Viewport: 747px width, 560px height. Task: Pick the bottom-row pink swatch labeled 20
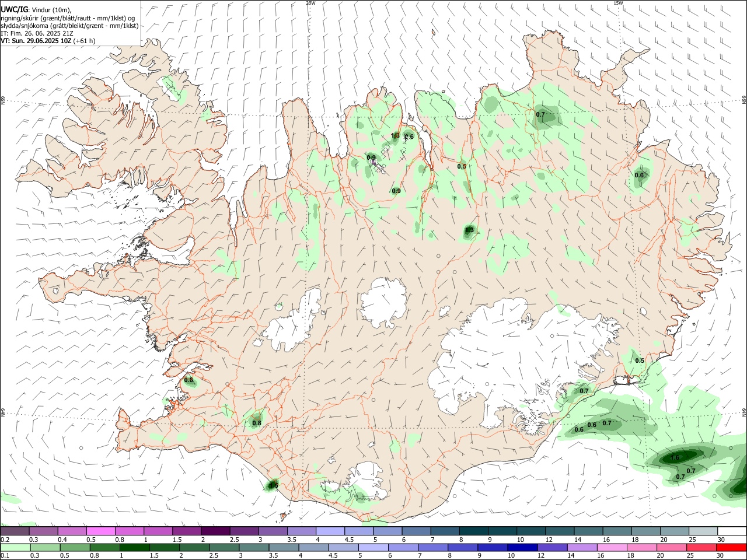pyautogui.click(x=671, y=547)
